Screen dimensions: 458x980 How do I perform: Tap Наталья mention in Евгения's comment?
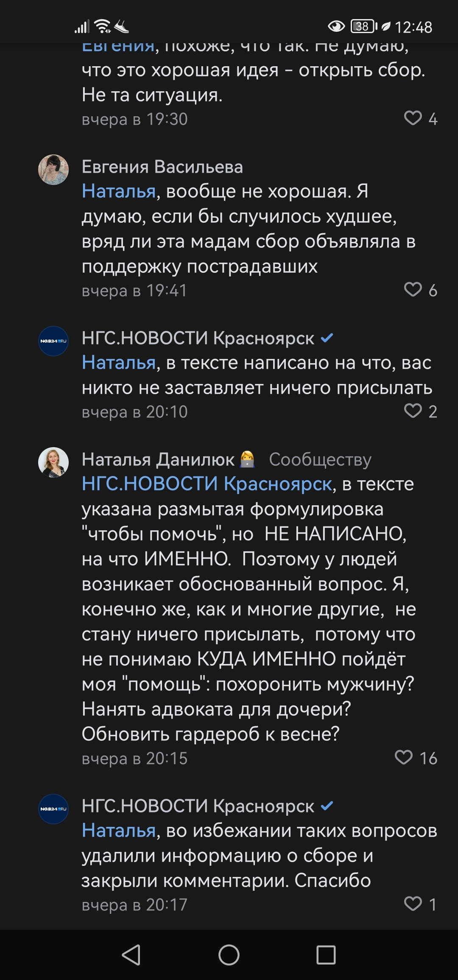coord(119,191)
